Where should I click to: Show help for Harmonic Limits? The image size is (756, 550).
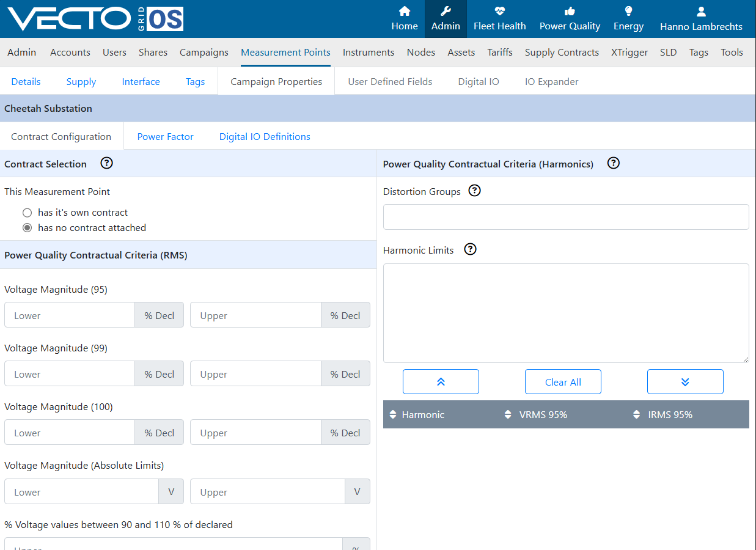coord(470,249)
